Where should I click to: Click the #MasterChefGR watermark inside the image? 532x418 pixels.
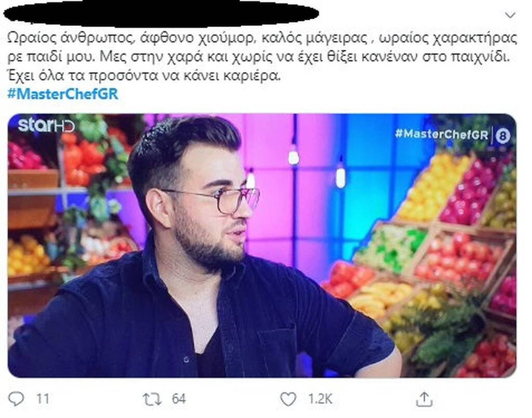pos(442,134)
